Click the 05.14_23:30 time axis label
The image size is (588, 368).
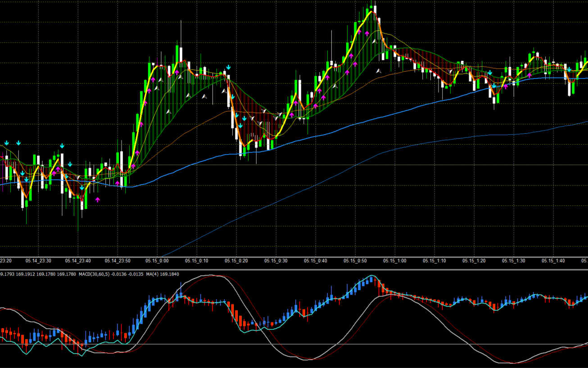coord(38,261)
